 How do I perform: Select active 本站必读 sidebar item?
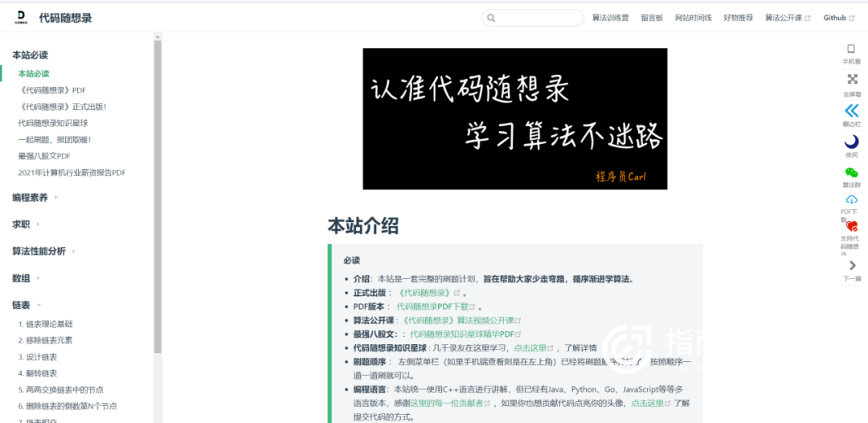coord(34,74)
